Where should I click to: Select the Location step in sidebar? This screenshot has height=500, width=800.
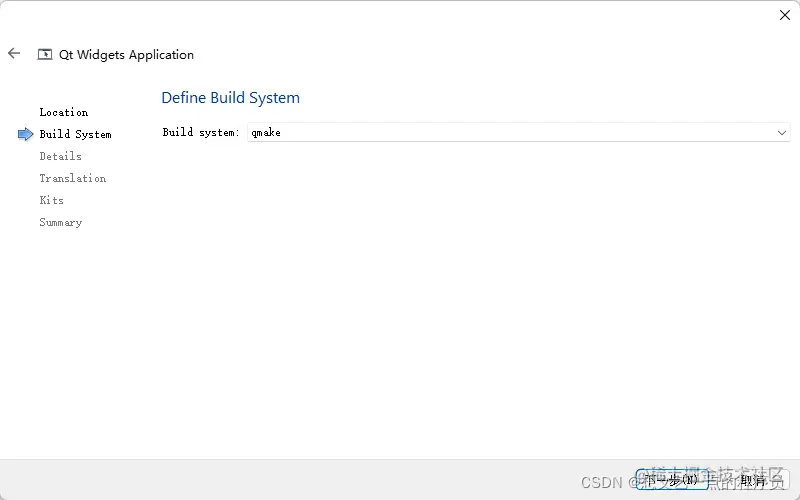pos(64,112)
